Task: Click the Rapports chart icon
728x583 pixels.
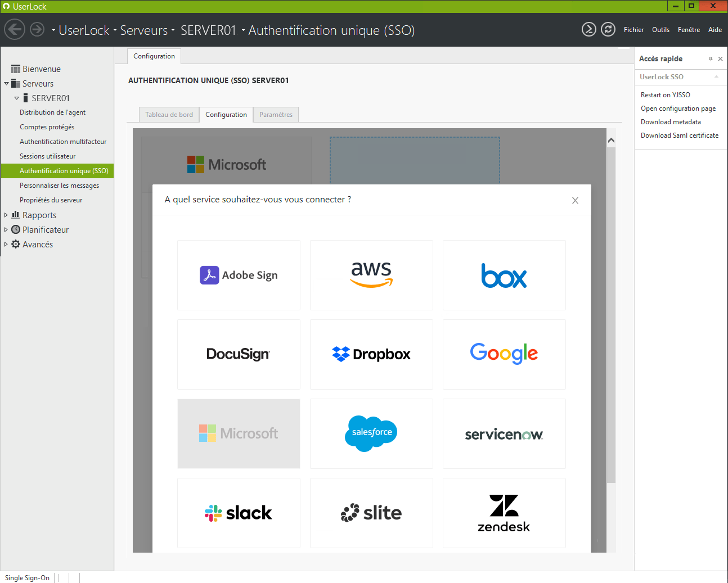Action: tap(16, 215)
